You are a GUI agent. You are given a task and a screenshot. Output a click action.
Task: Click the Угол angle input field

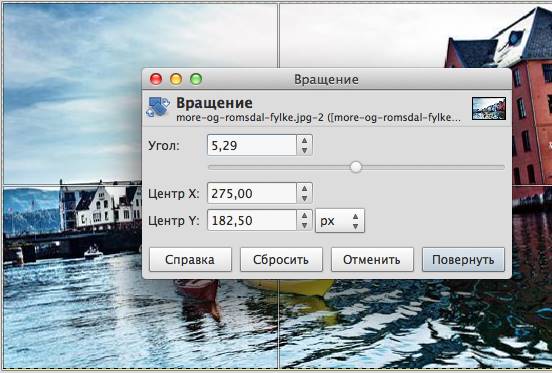(252, 145)
